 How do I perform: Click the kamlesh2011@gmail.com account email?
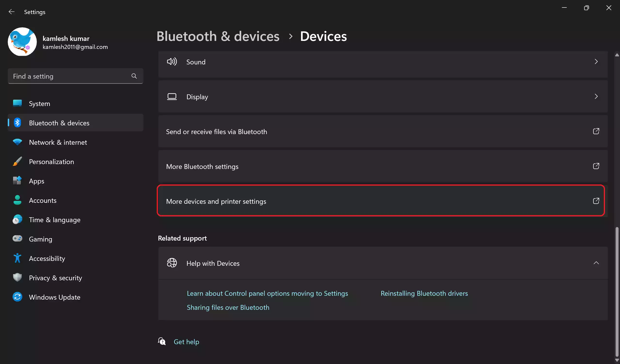click(75, 47)
